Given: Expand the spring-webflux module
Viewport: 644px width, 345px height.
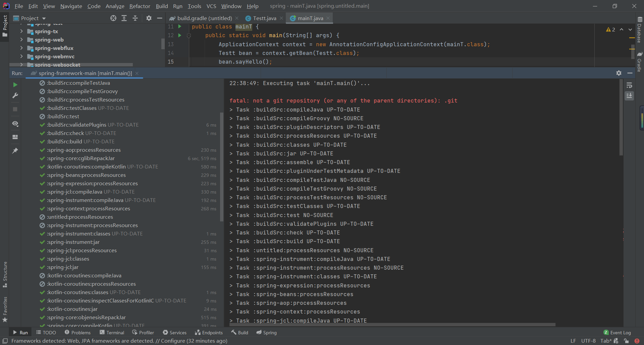Looking at the screenshot, I should [21, 48].
